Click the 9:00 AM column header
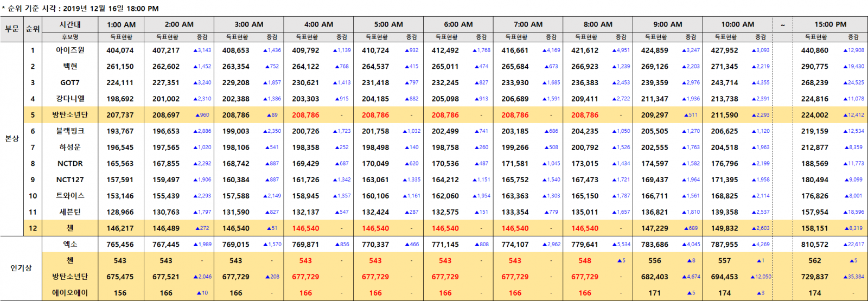This screenshot has width=868, height=301. tap(668, 24)
